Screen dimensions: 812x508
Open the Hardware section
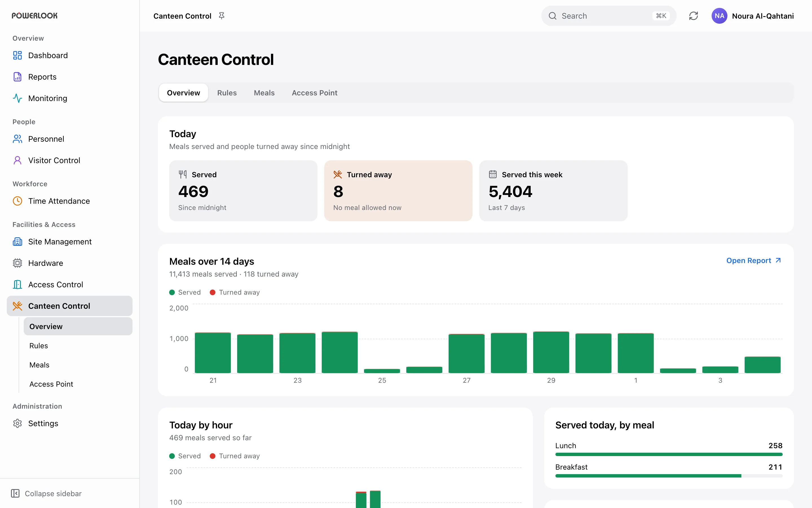[69, 263]
